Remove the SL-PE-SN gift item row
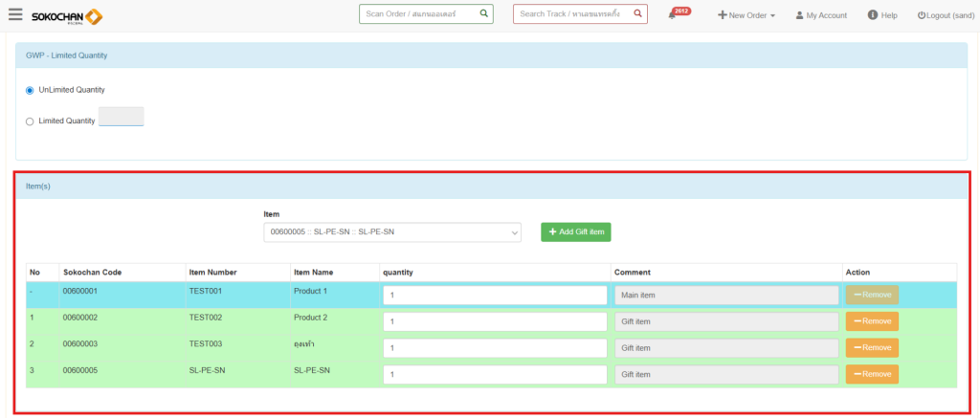Image resolution: width=980 pixels, height=418 pixels. tap(871, 375)
